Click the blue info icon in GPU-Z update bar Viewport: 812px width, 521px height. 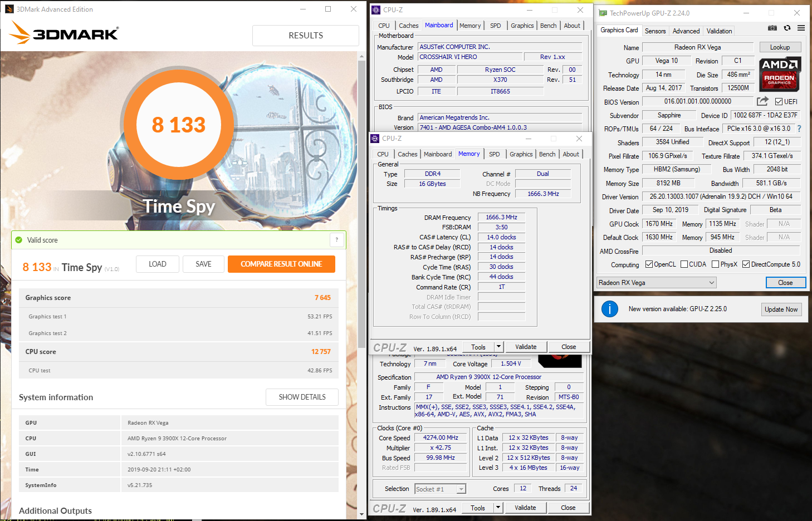coord(610,309)
